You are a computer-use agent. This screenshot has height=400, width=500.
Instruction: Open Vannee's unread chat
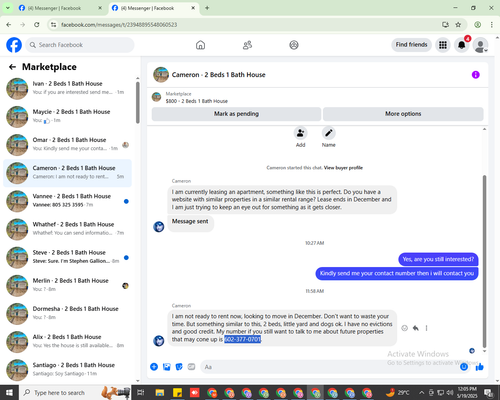pos(68,201)
